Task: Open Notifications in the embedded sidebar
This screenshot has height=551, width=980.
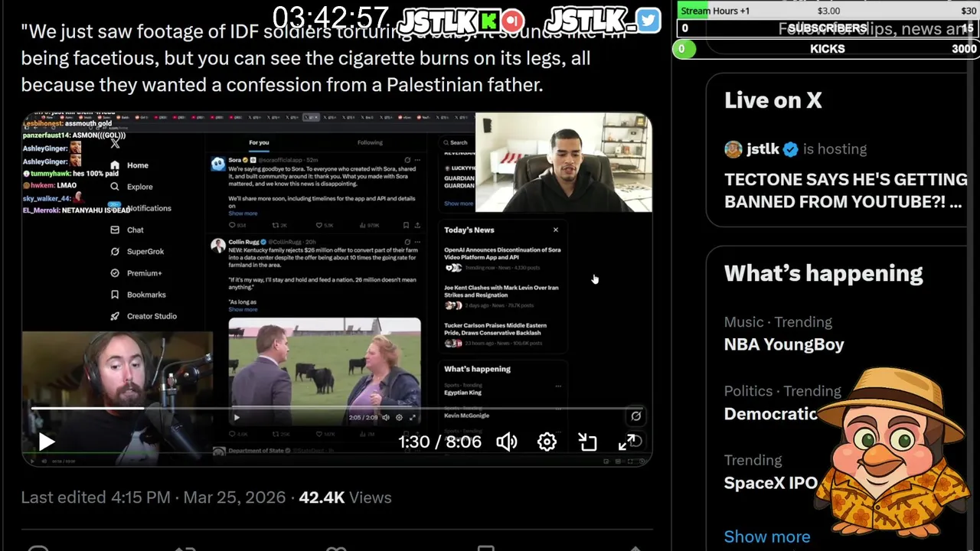Action: [x=149, y=208]
